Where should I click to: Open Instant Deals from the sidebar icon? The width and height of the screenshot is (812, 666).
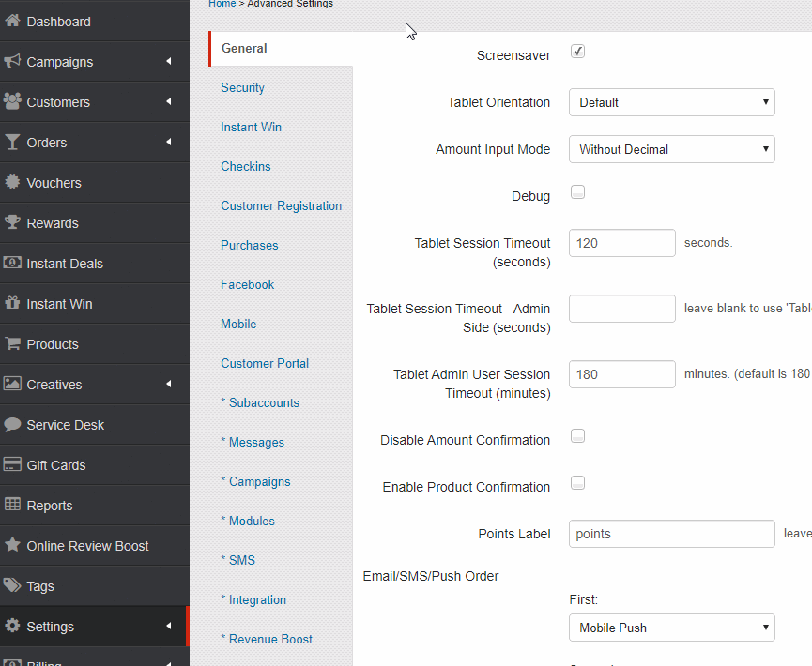click(x=11, y=263)
